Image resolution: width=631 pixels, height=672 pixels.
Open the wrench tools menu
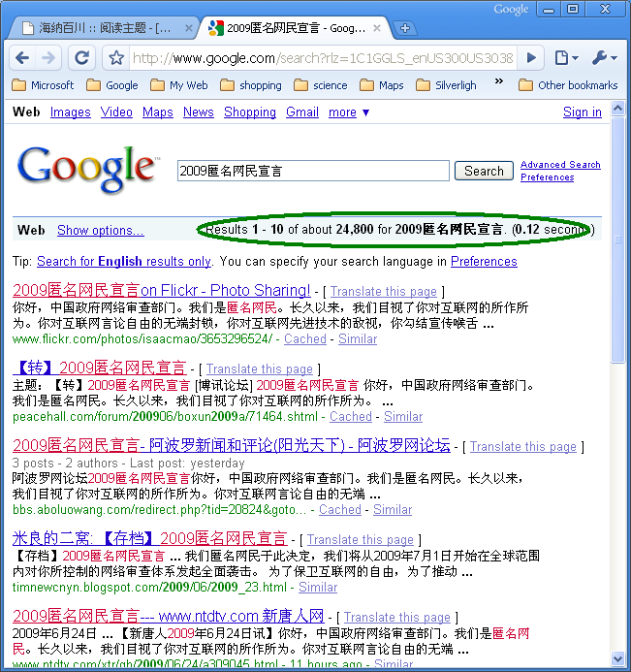(605, 57)
